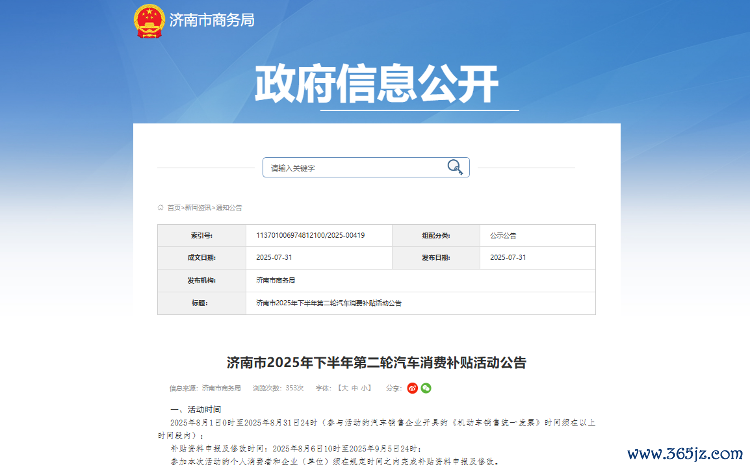Click 济南市商务局 site title in header
750x469 pixels.
(x=212, y=21)
